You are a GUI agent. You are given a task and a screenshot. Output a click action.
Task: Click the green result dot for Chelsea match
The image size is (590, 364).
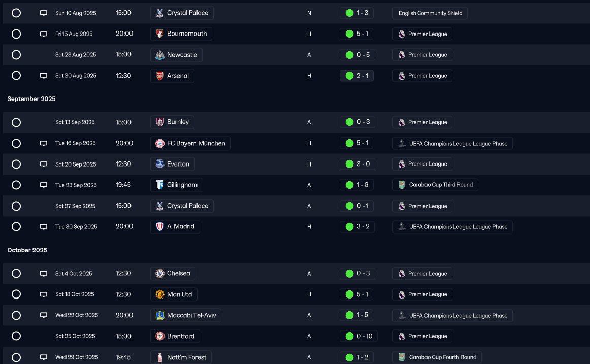[x=349, y=273]
